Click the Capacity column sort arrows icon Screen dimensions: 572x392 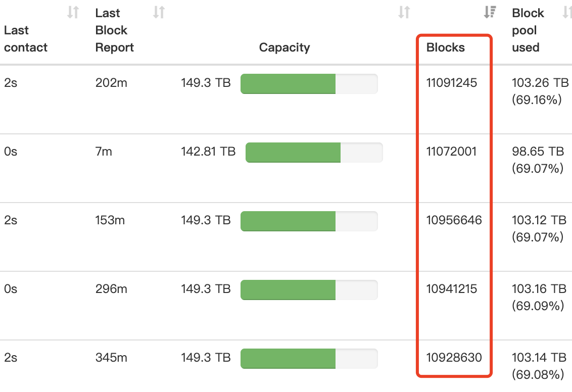coord(404,13)
